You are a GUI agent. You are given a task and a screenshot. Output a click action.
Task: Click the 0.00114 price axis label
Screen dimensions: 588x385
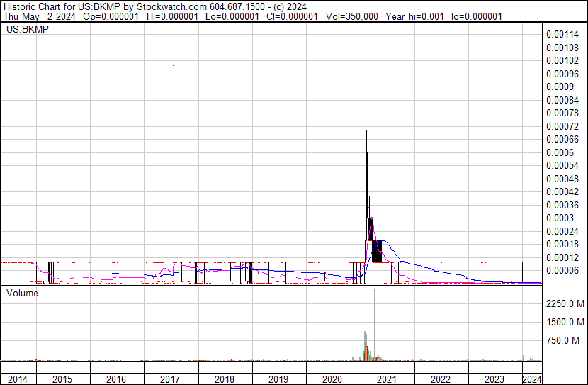pyautogui.click(x=563, y=34)
